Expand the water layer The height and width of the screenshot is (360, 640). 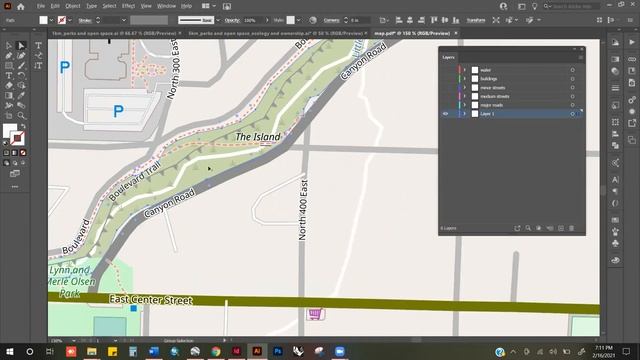click(x=464, y=70)
